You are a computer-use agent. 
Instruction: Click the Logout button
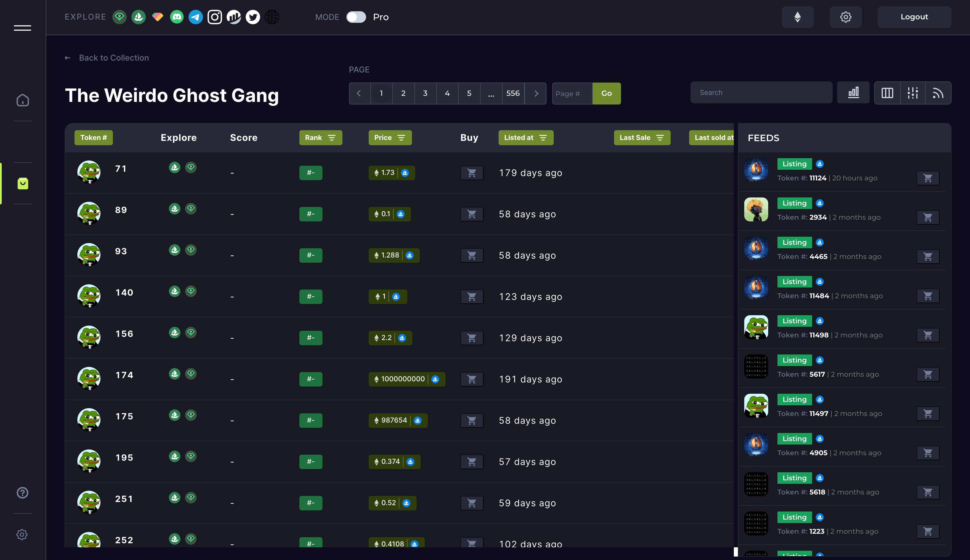(914, 17)
